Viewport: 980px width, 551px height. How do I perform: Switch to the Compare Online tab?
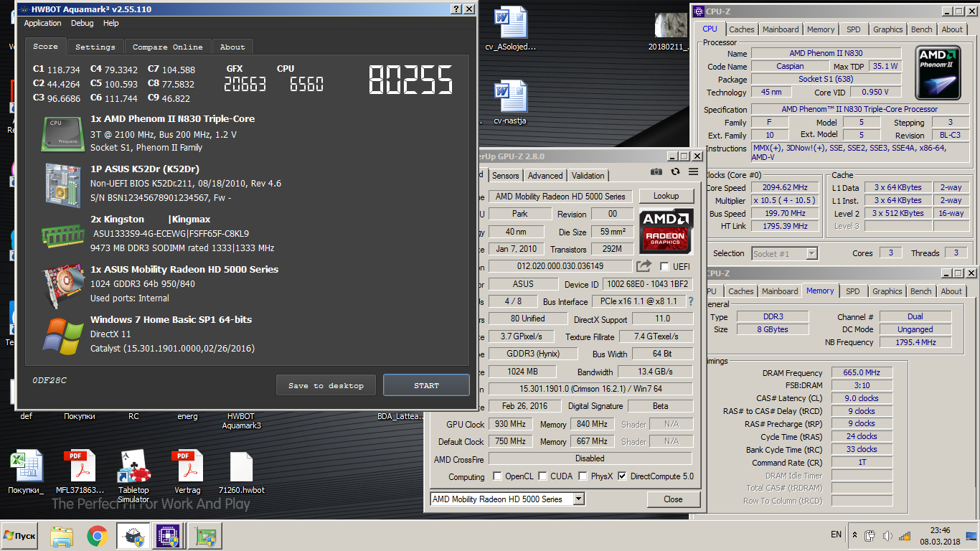[168, 47]
